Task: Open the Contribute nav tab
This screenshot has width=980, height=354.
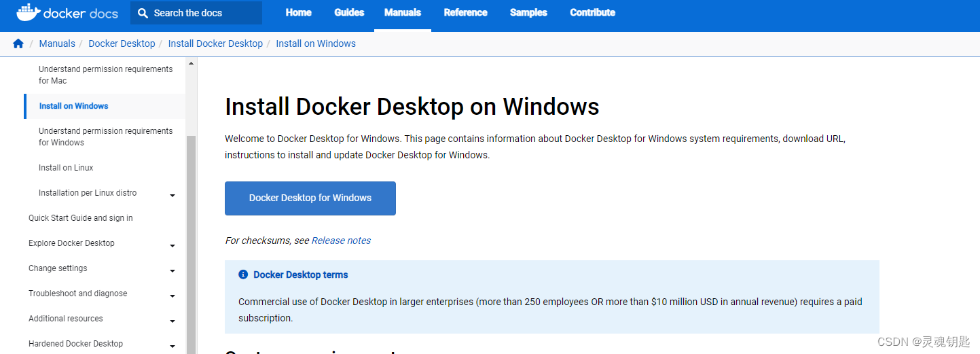Action: (592, 12)
